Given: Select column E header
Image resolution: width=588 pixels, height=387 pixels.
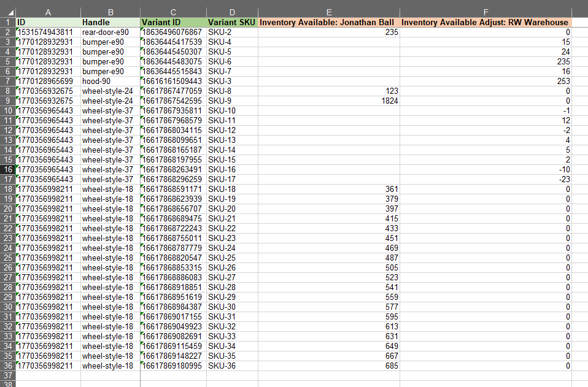Looking at the screenshot, I should (x=329, y=12).
